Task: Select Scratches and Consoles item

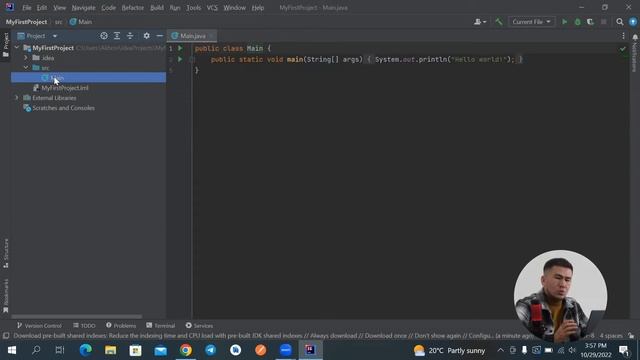Action: pyautogui.click(x=63, y=108)
